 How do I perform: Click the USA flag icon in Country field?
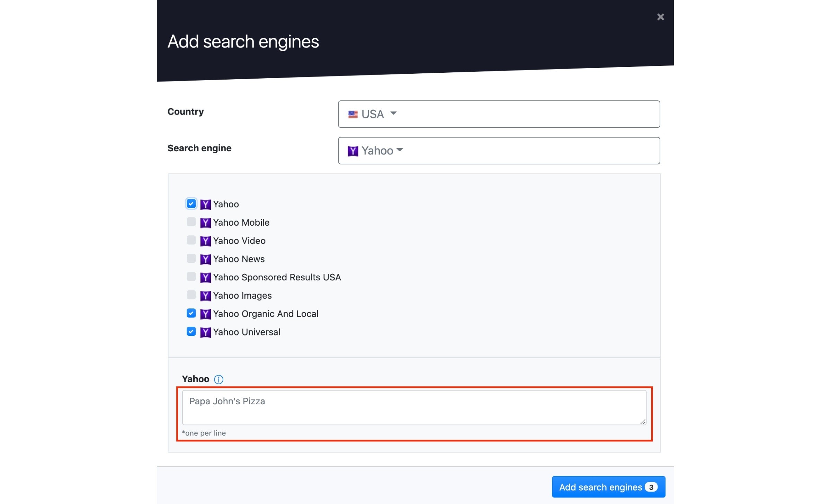point(353,114)
